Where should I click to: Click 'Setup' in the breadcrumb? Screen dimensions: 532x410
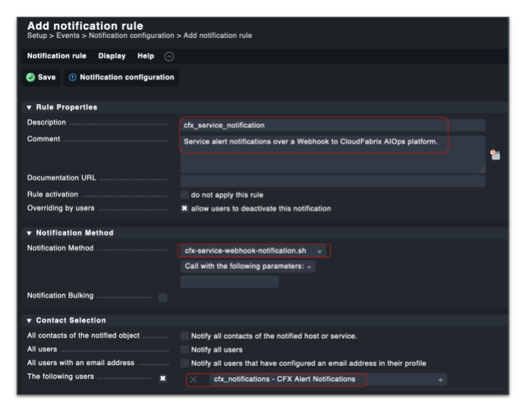coord(37,36)
